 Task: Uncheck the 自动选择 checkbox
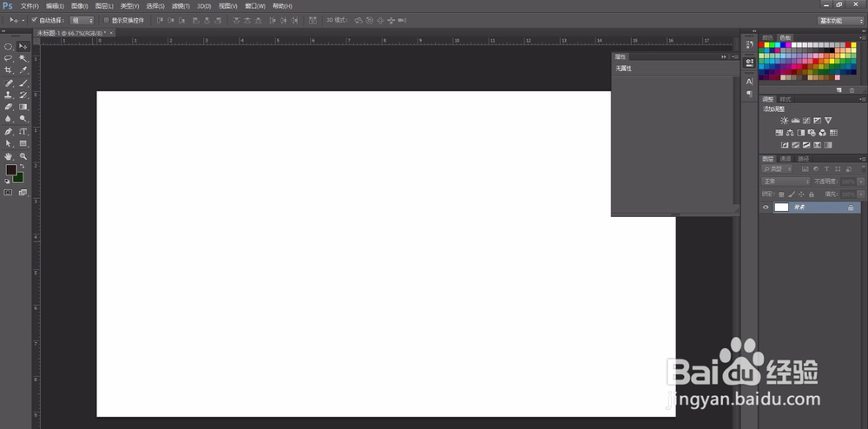35,21
